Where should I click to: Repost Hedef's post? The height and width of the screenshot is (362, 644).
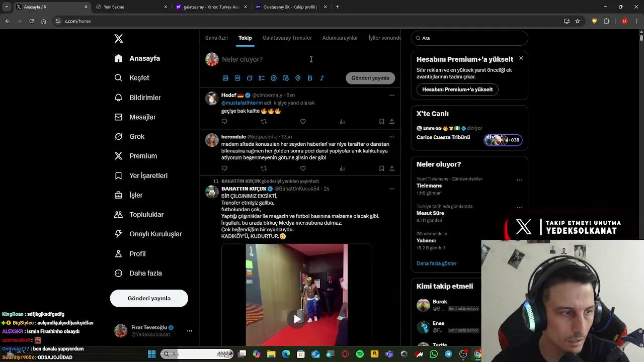pyautogui.click(x=264, y=121)
